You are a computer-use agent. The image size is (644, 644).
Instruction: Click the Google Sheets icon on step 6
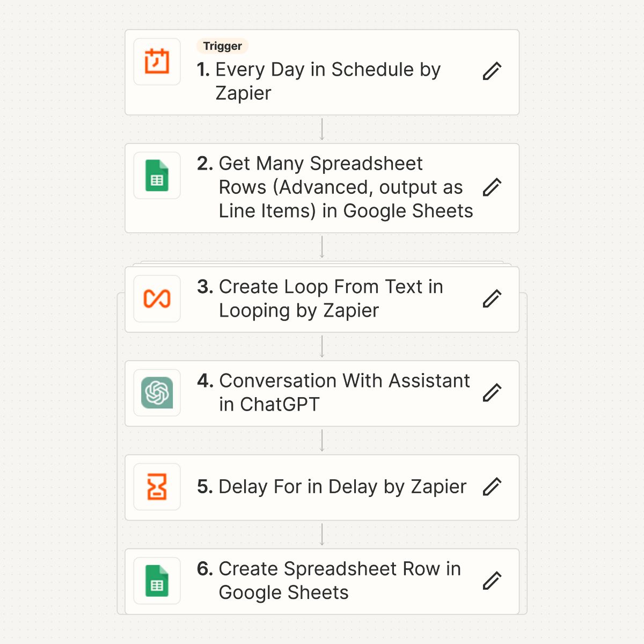point(157,581)
